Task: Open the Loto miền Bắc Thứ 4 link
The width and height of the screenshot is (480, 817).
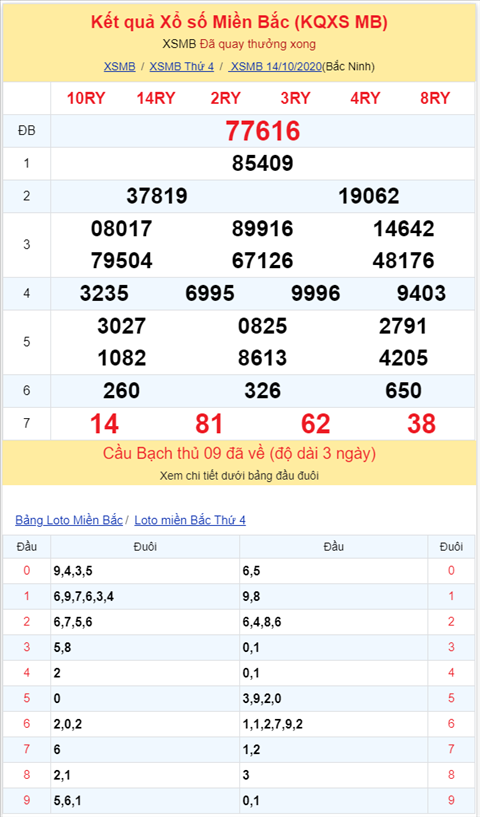Action: pyautogui.click(x=190, y=520)
